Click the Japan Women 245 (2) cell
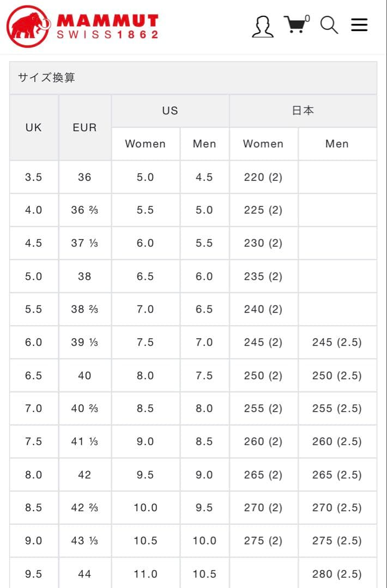387x588 pixels. (263, 342)
